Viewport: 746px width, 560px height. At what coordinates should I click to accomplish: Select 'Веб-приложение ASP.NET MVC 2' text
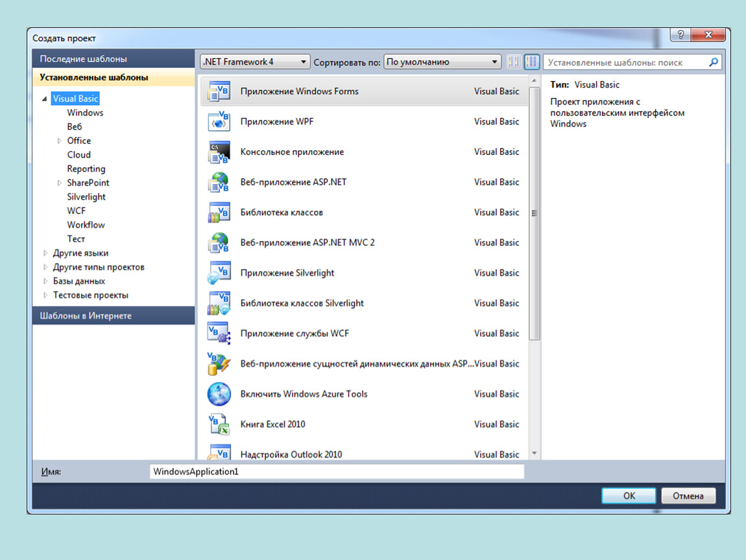pyautogui.click(x=307, y=243)
